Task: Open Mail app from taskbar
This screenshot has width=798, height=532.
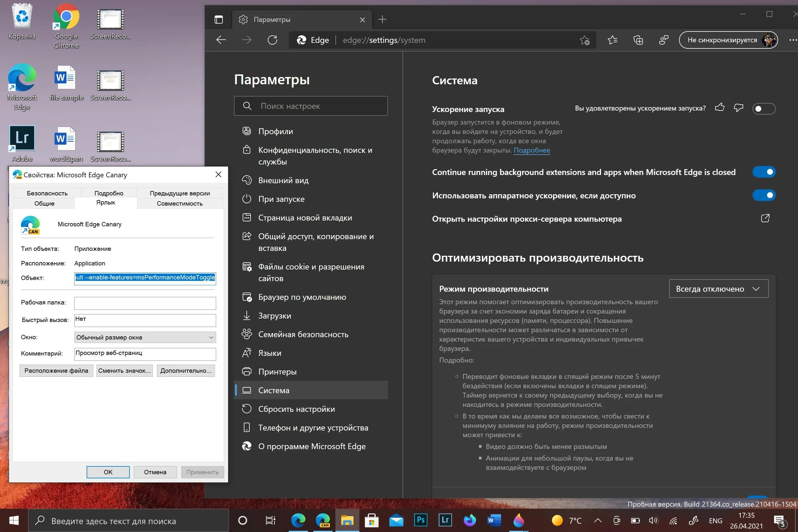Action: [396, 520]
